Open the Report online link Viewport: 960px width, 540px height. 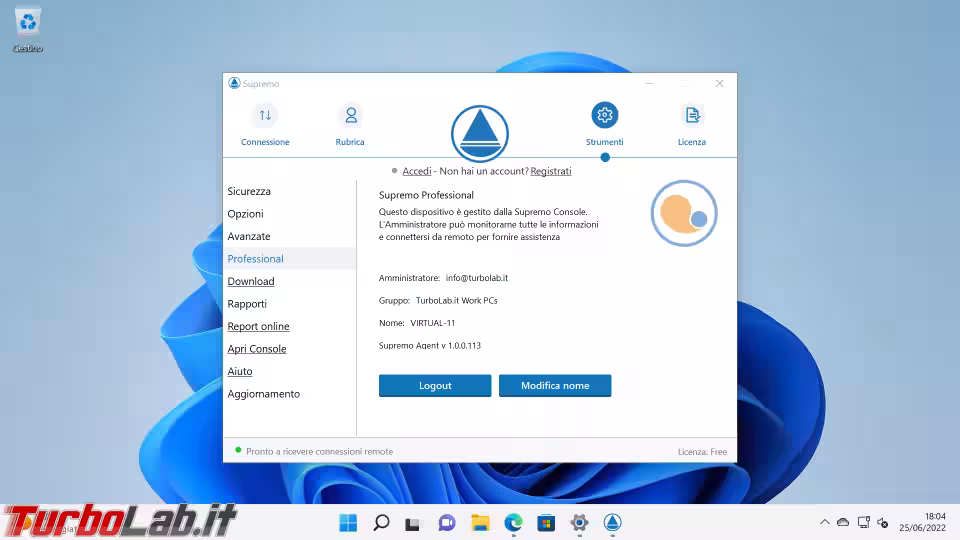tap(258, 326)
